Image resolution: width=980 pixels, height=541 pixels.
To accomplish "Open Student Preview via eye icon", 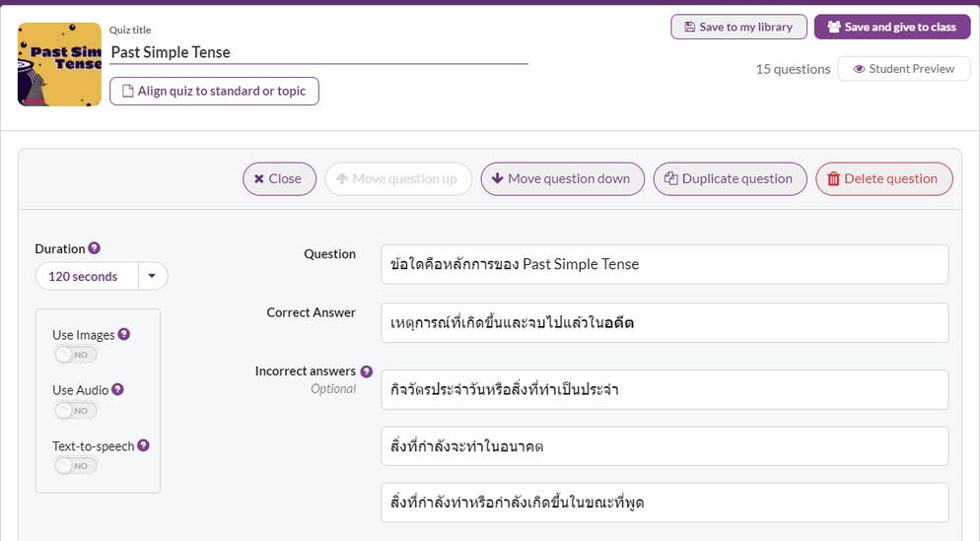I will 904,69.
